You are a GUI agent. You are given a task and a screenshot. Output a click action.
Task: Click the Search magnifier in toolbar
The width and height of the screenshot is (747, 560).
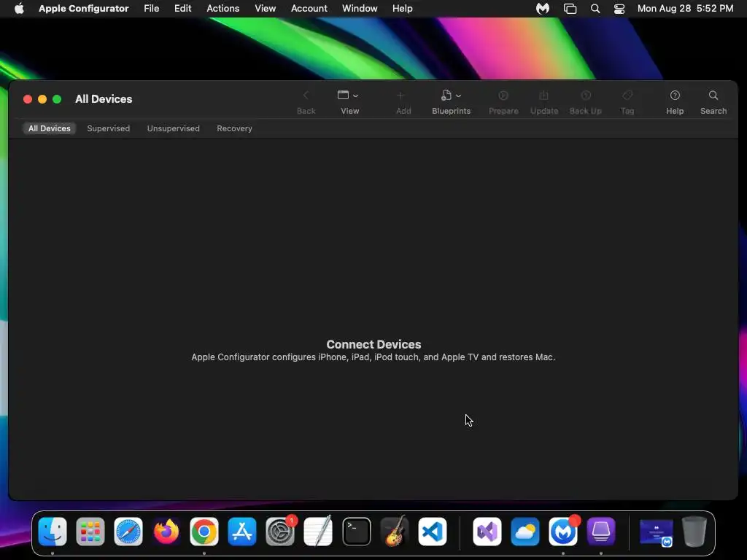tap(713, 96)
